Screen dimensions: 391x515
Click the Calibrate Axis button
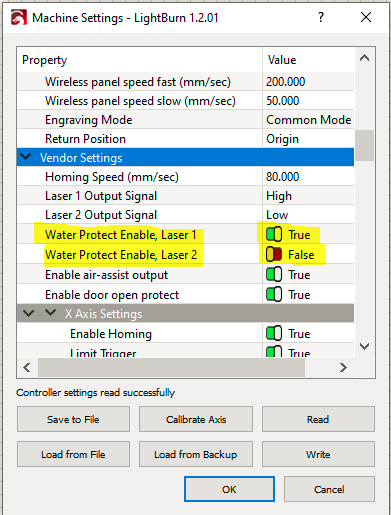(x=196, y=419)
